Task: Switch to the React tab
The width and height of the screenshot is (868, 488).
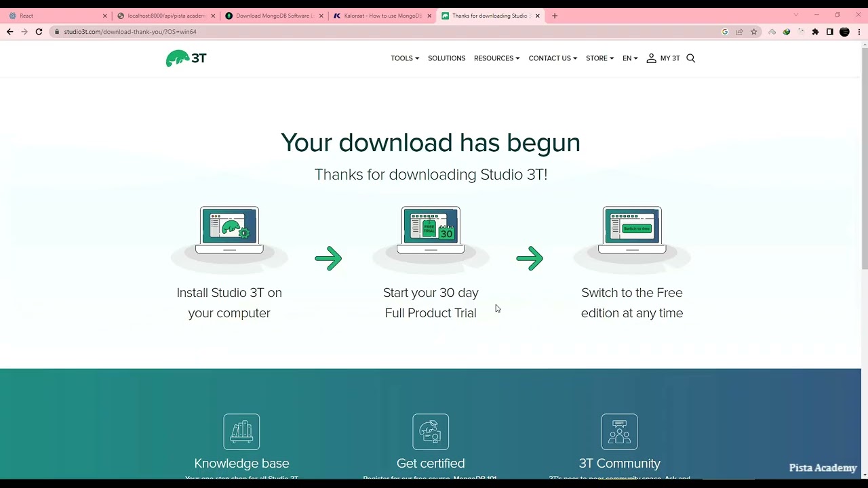Action: click(57, 16)
